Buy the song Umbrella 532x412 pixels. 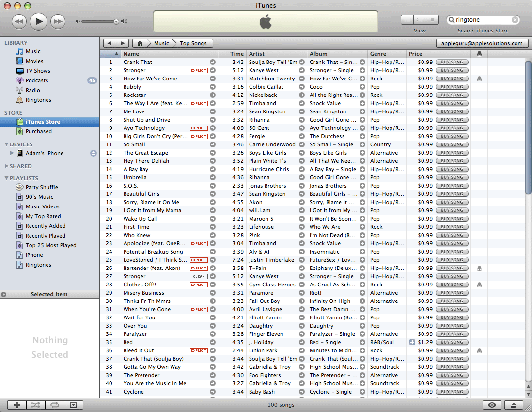pyautogui.click(x=451, y=177)
